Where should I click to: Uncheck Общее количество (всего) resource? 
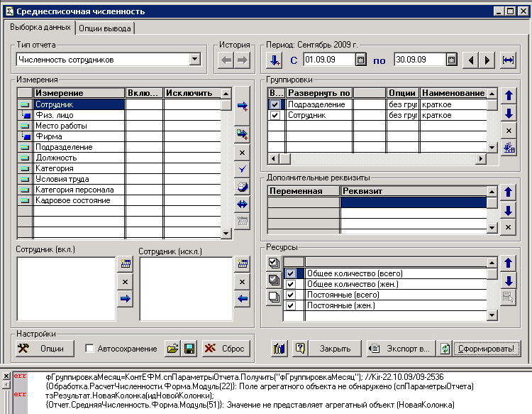290,273
